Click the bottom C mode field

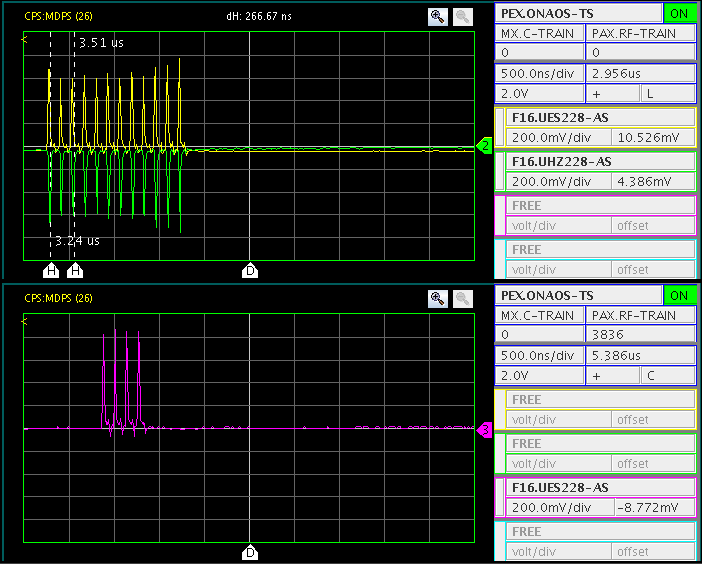tap(668, 376)
